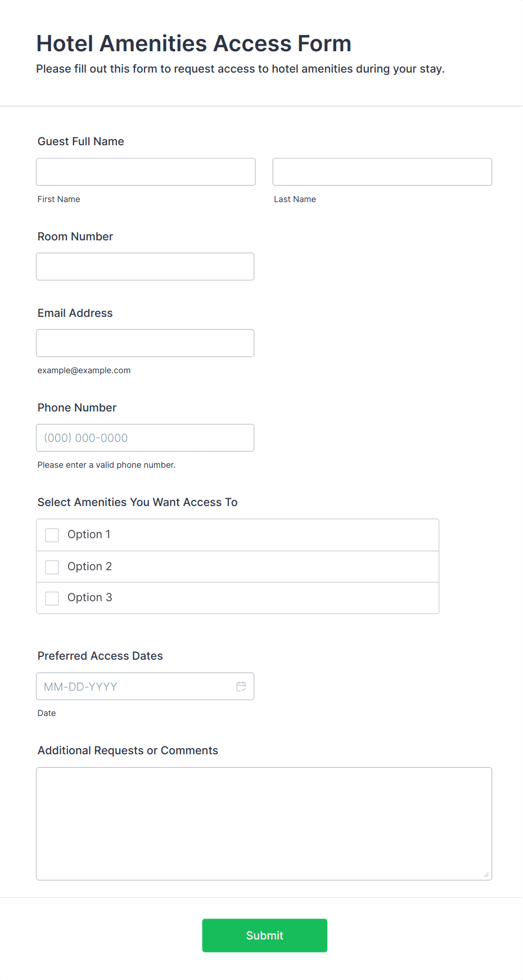Viewport: 523px width, 980px height.
Task: Select the Room Number text box
Action: (x=145, y=266)
